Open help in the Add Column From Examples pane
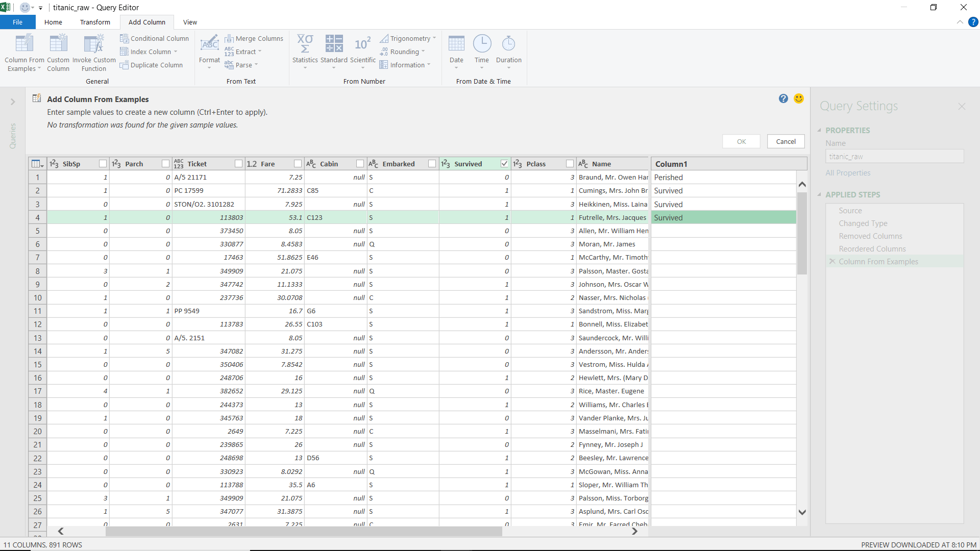 (783, 98)
